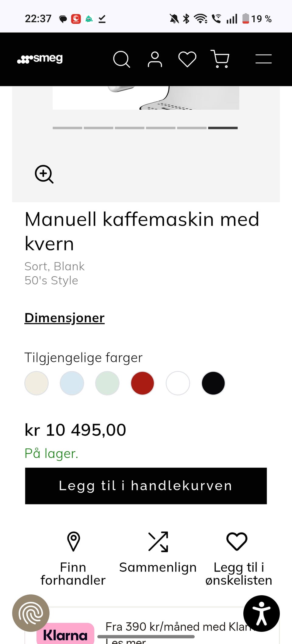
Task: Select the red color swatch
Action: pos(142,383)
